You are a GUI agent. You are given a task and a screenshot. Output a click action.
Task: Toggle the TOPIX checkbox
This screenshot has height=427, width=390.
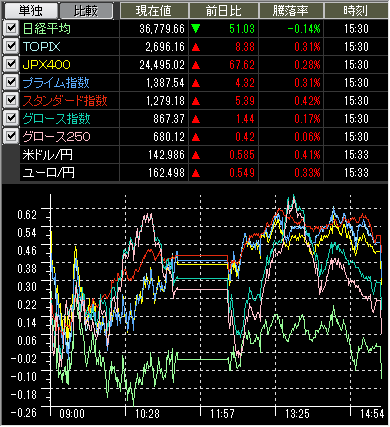pos(11,46)
